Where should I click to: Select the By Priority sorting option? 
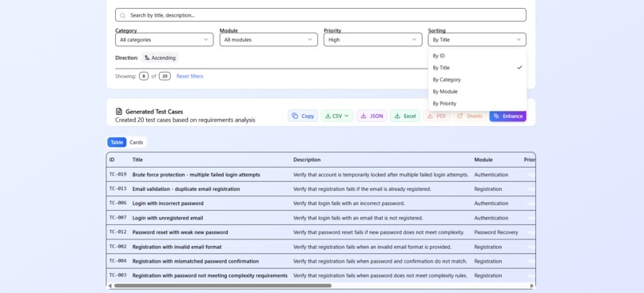[477, 104]
